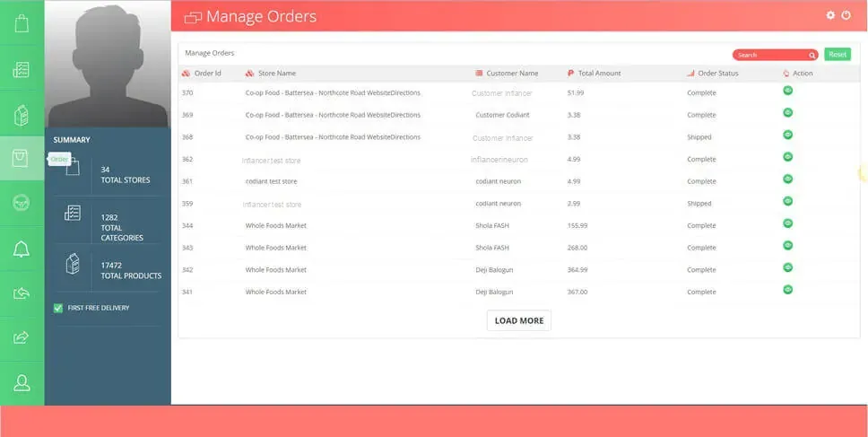
Task: Click "Customer Codiant" in order 369 row
Action: coord(502,115)
